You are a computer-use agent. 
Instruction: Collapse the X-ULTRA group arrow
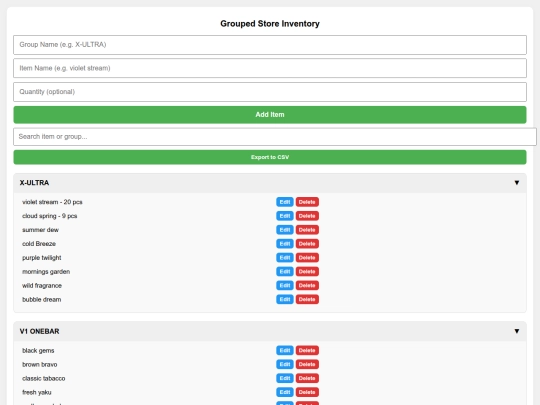[x=517, y=183]
